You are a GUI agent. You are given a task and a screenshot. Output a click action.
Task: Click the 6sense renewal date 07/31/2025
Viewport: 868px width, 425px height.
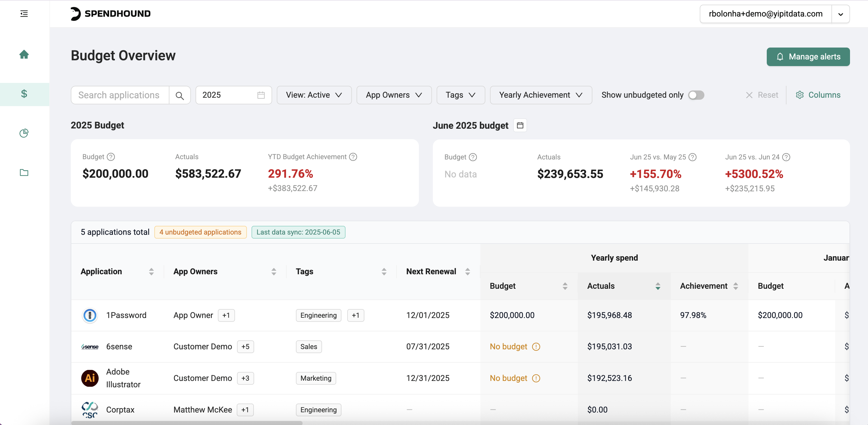[x=428, y=347]
